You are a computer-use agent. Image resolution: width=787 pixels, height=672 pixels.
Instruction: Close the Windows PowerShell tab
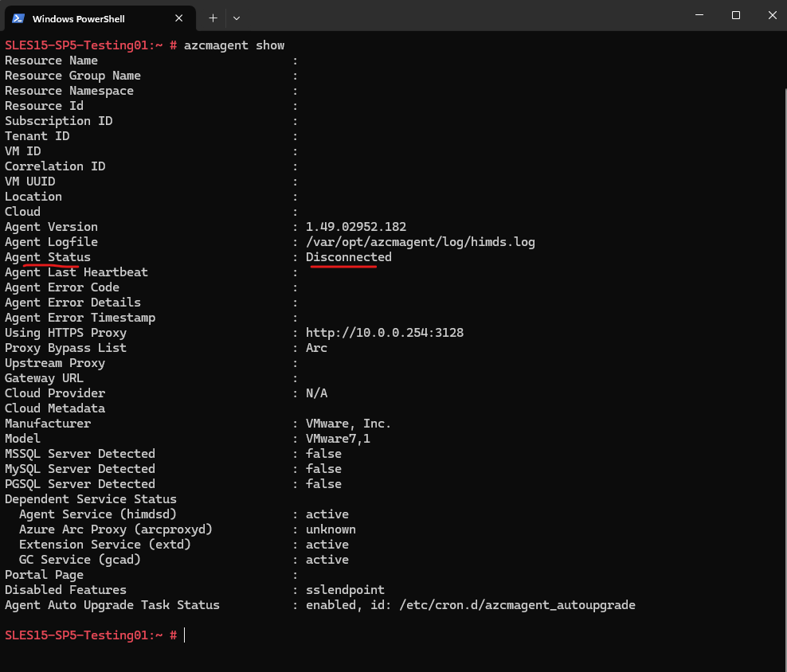tap(178, 18)
